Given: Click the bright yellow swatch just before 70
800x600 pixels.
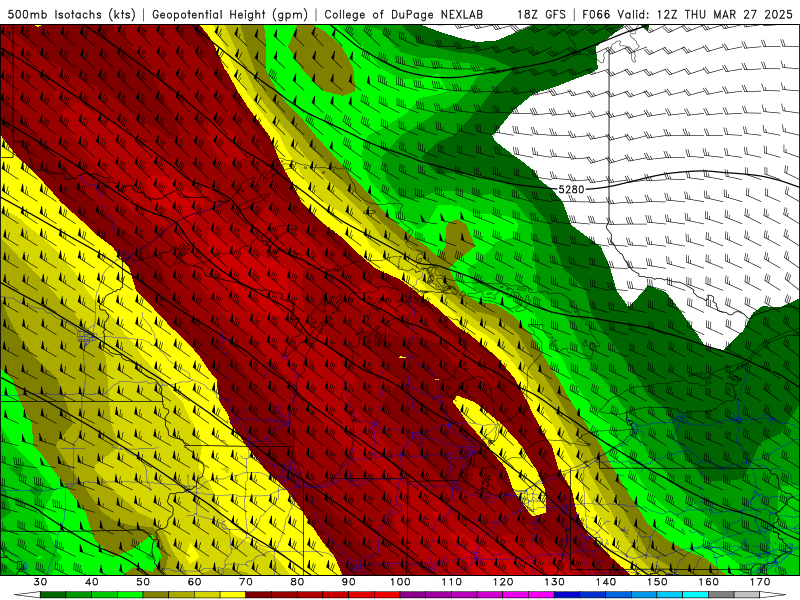Looking at the screenshot, I should (x=233, y=595).
